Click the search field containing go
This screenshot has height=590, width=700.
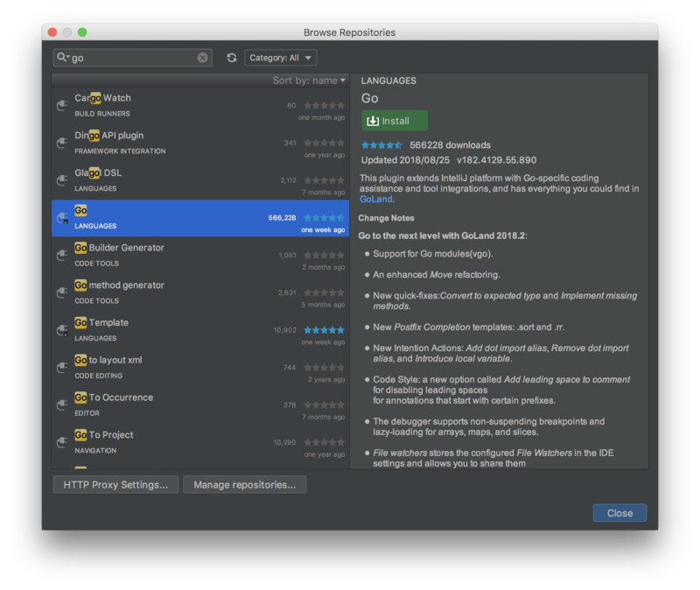coord(133,58)
